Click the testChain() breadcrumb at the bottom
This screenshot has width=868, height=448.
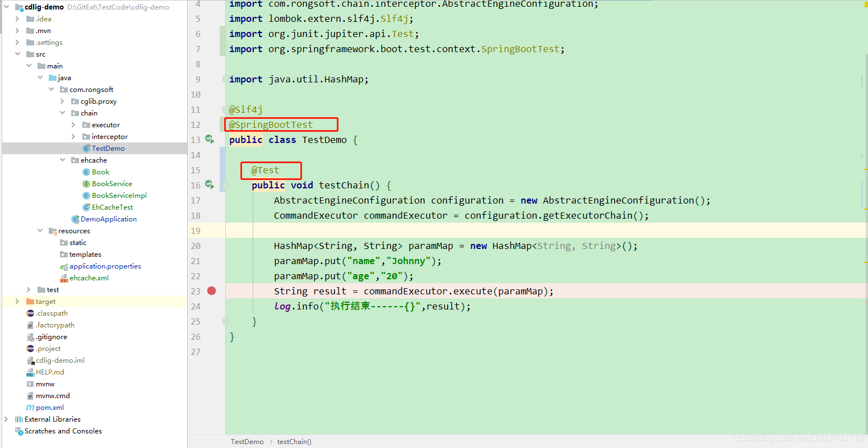pos(294,441)
